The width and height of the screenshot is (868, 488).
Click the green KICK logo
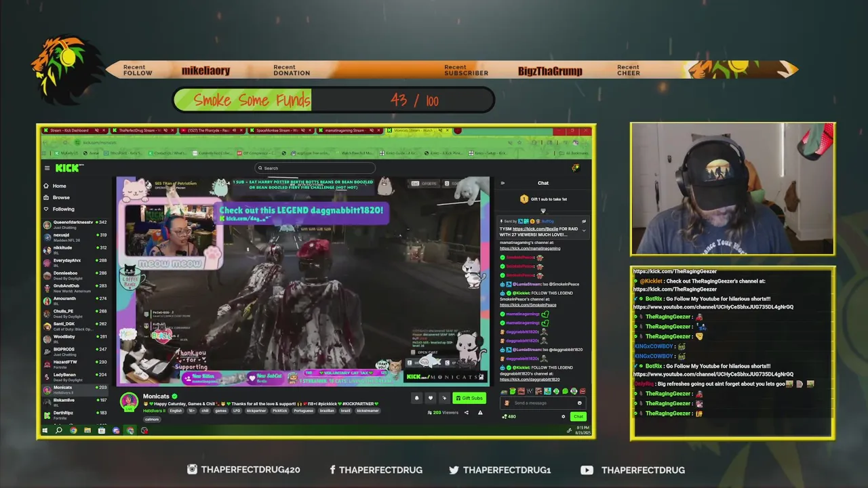pyautogui.click(x=69, y=168)
